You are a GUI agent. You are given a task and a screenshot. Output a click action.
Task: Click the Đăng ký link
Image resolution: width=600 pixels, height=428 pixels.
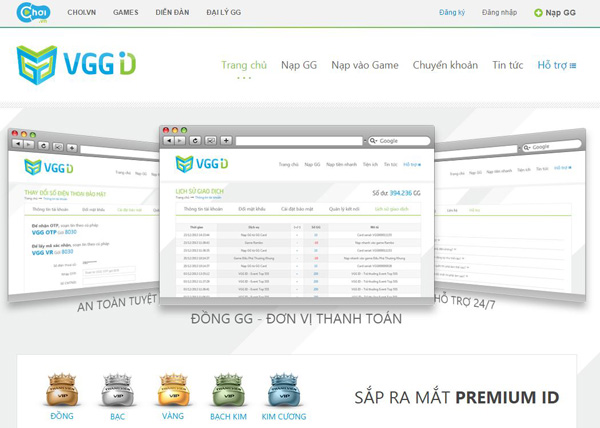pos(452,13)
